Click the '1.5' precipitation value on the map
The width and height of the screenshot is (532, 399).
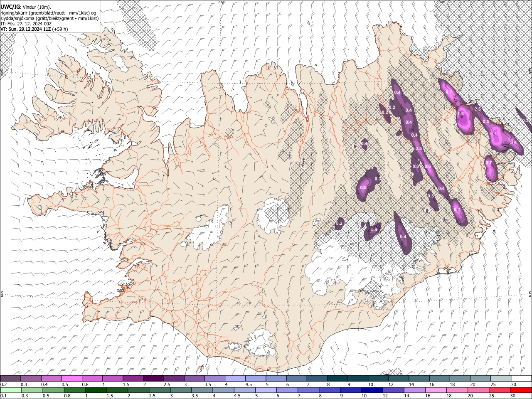click(x=461, y=114)
